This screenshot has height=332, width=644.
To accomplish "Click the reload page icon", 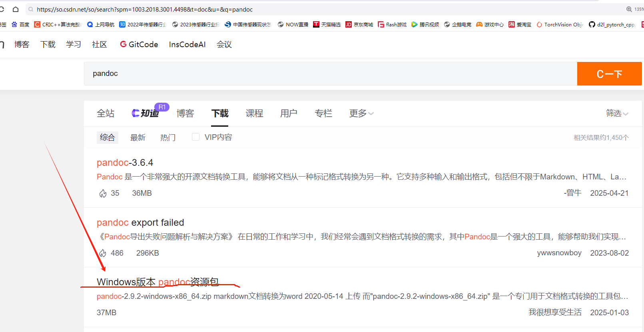I will 2,9.
